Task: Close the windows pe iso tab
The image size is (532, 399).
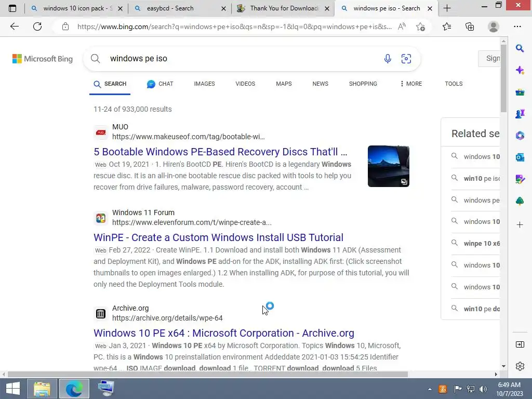Action: point(430,8)
